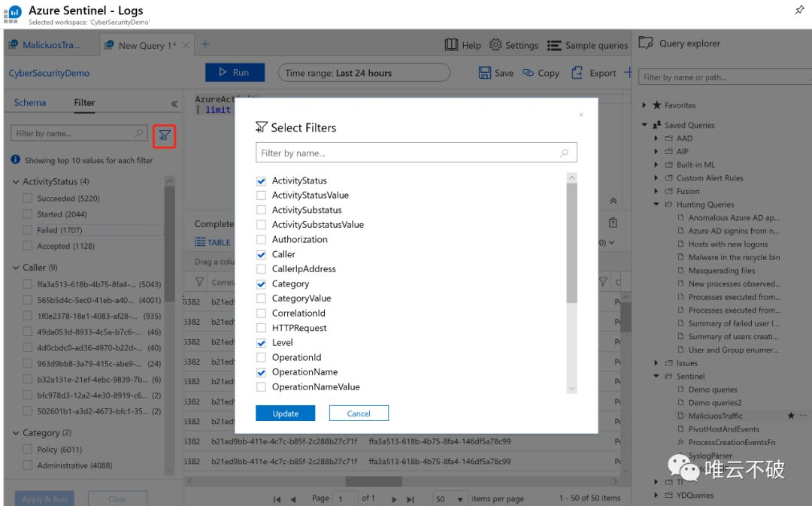Close the New Query 1 tab
Screen dimensions: 812x506
coord(186,45)
